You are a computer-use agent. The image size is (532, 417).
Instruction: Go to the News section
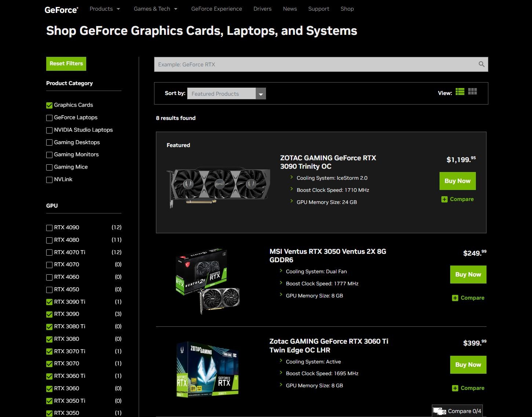click(x=290, y=9)
